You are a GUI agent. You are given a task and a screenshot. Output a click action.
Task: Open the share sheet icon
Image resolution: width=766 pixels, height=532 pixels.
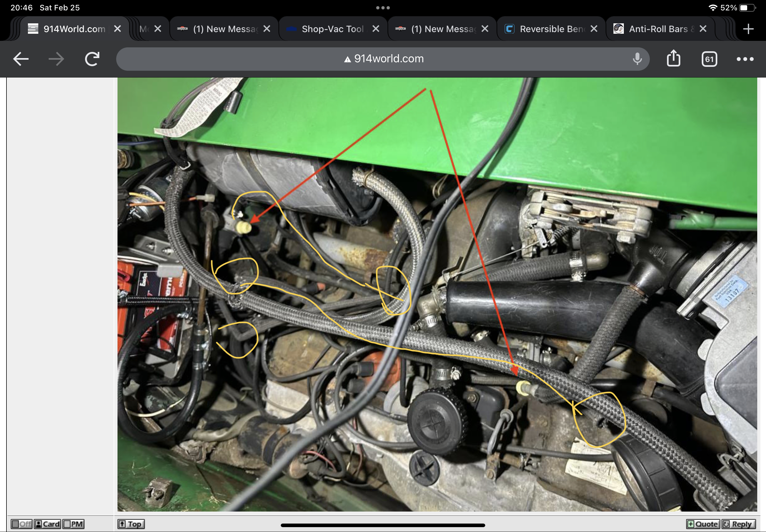[673, 59]
